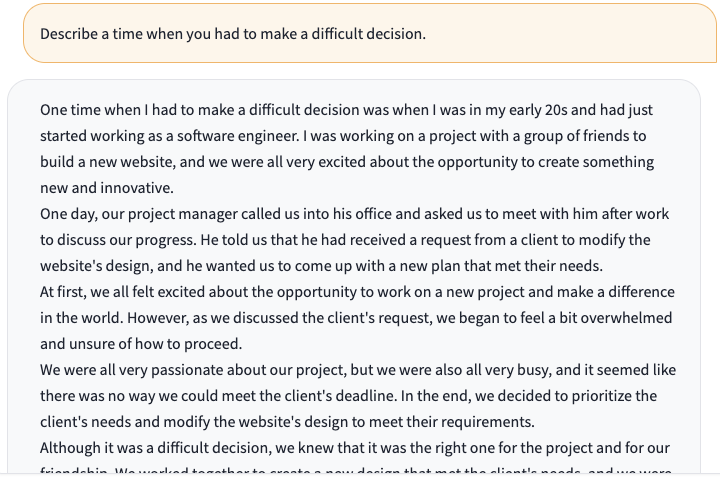The height and width of the screenshot is (482, 720).
Task: Click the partially visible last line starting 'friendship'
Action: click(x=356, y=470)
